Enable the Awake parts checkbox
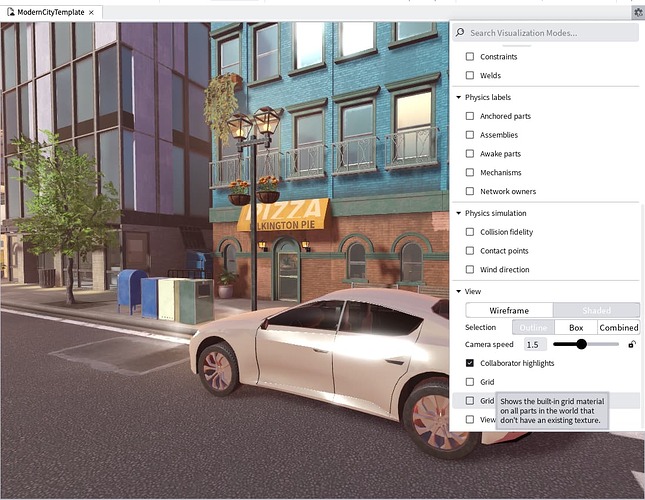The height and width of the screenshot is (500, 645). [470, 153]
